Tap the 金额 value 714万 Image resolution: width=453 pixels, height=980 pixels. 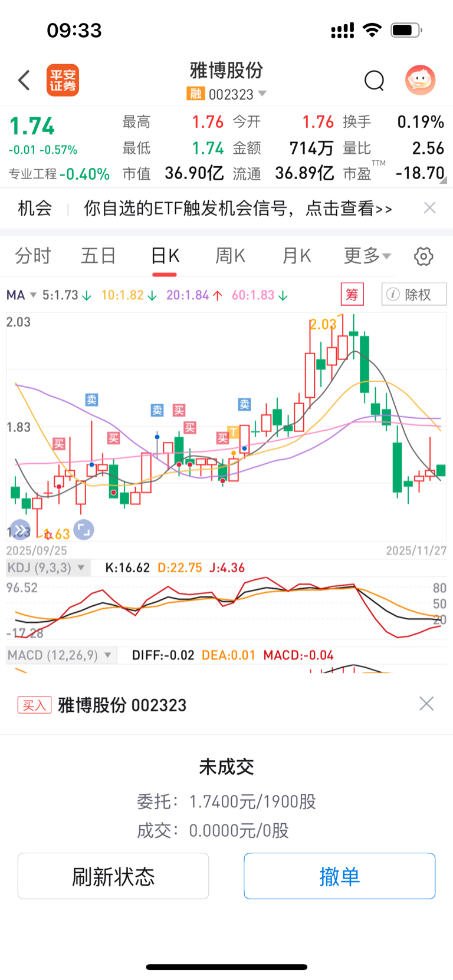(312, 148)
